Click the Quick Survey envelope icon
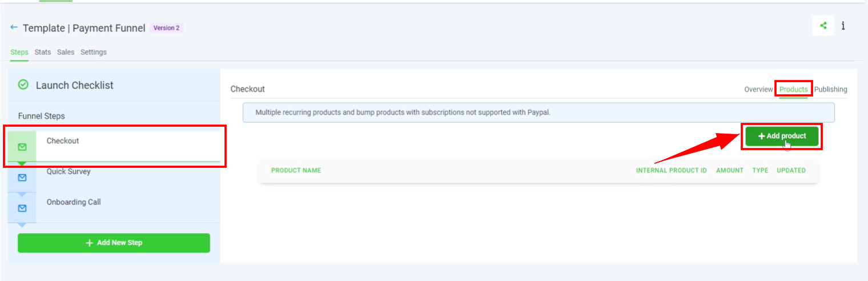The image size is (868, 281). point(22,178)
